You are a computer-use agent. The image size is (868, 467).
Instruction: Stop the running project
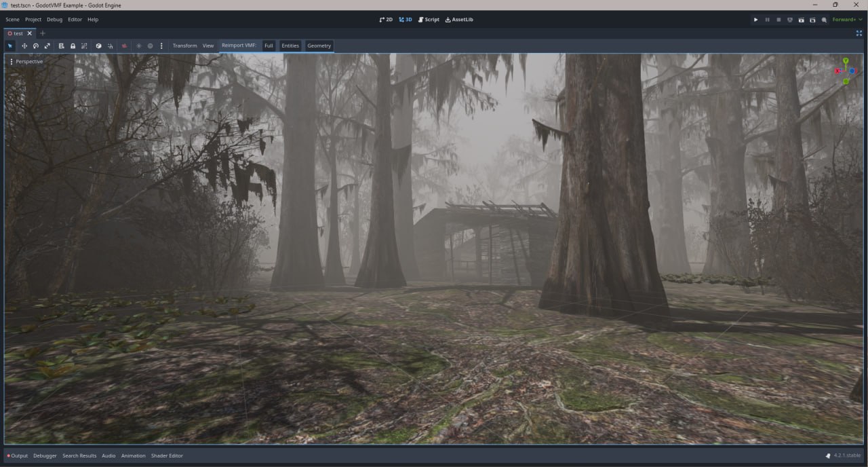(x=778, y=20)
